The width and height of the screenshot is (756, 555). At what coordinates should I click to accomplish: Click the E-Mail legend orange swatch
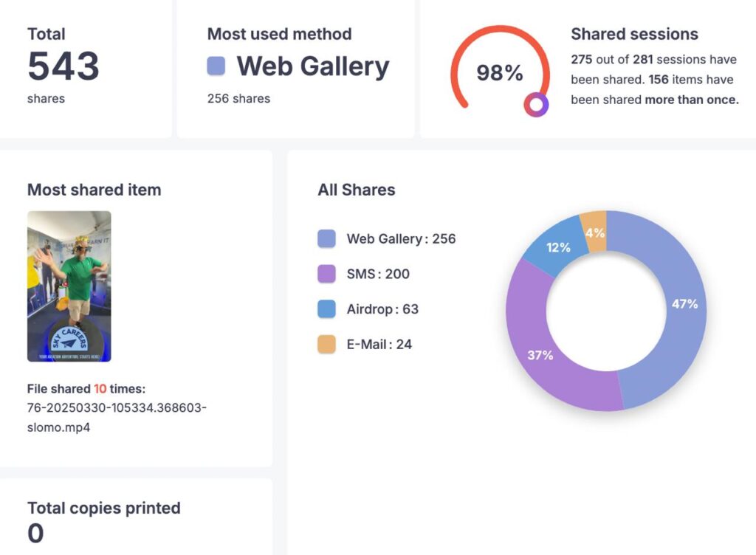327,344
